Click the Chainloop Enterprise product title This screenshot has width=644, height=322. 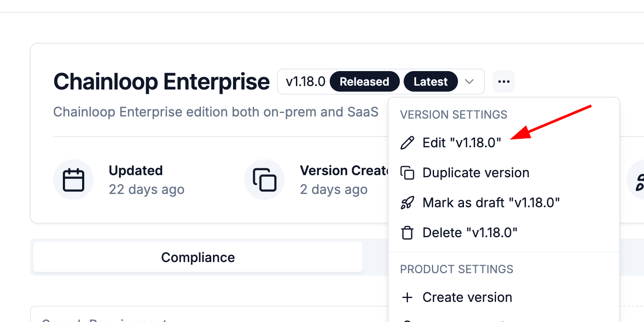[x=161, y=81]
